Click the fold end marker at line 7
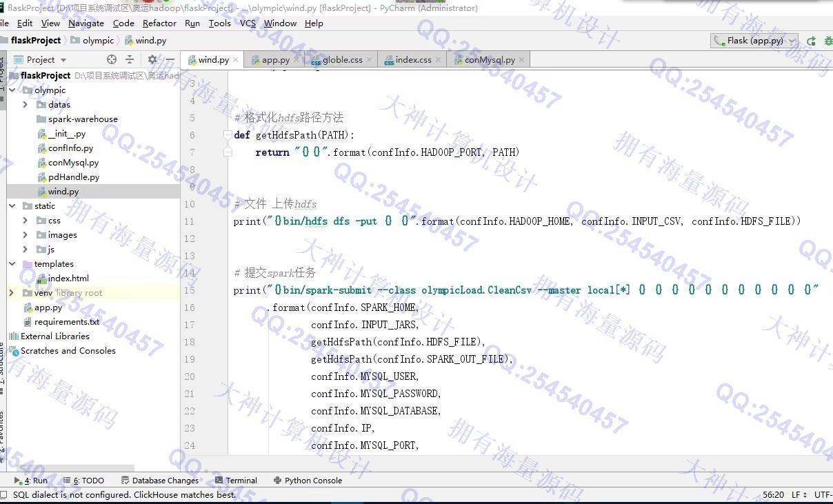The height and width of the screenshot is (504, 833). [228, 152]
